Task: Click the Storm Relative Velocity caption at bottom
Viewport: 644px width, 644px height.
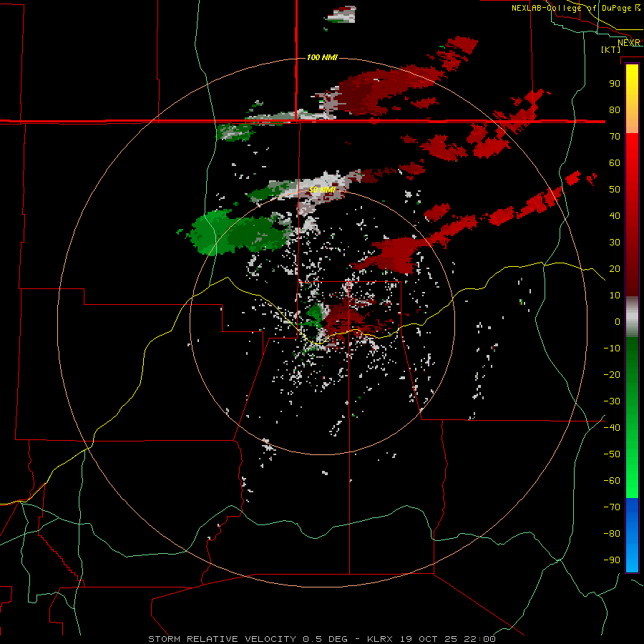Action: coord(321,639)
